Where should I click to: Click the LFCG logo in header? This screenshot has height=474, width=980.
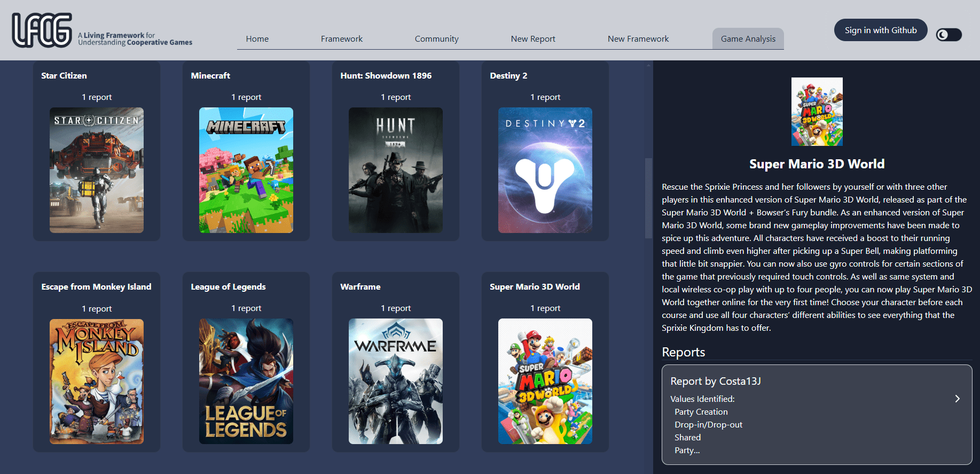pyautogui.click(x=42, y=30)
